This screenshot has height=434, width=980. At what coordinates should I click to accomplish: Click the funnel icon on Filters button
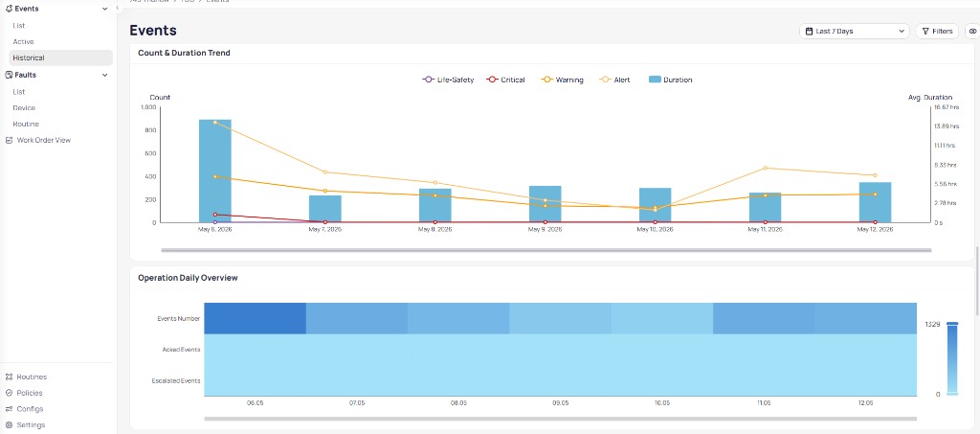[x=925, y=32]
